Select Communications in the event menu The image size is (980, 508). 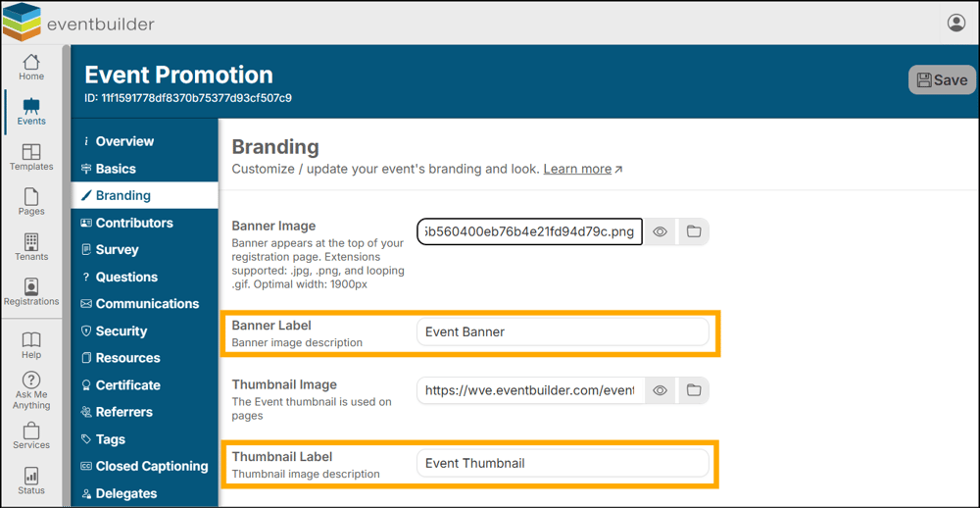point(144,304)
